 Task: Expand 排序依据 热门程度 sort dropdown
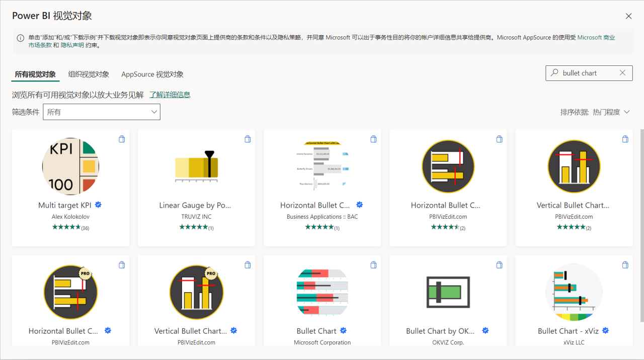click(595, 112)
